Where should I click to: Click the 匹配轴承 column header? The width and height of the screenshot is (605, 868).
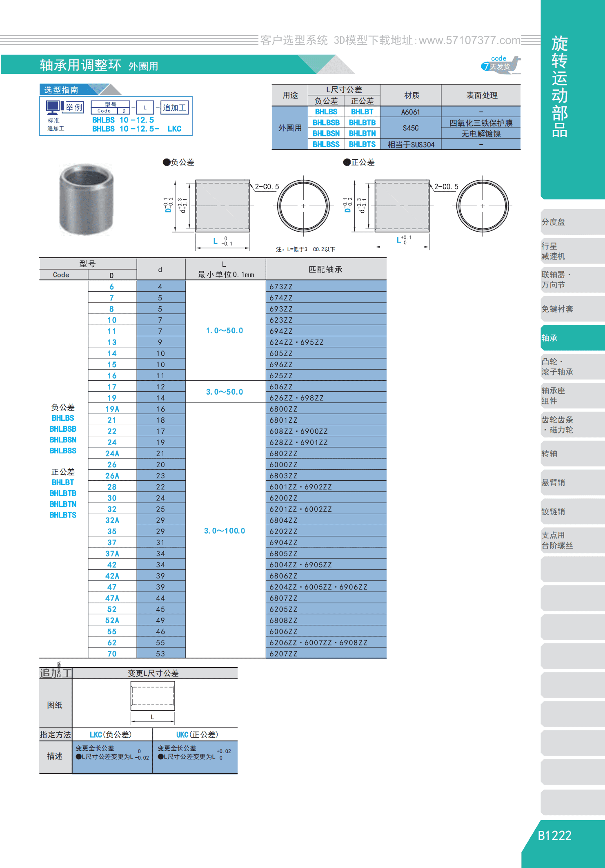point(326,269)
